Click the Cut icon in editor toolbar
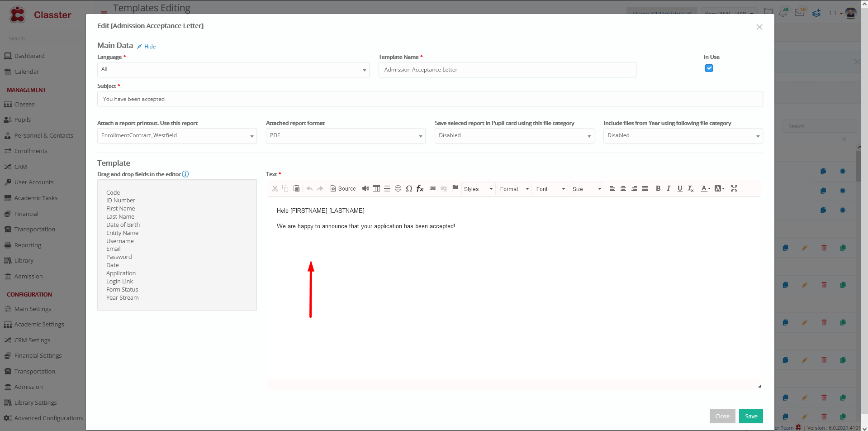This screenshot has height=431, width=868. point(275,188)
